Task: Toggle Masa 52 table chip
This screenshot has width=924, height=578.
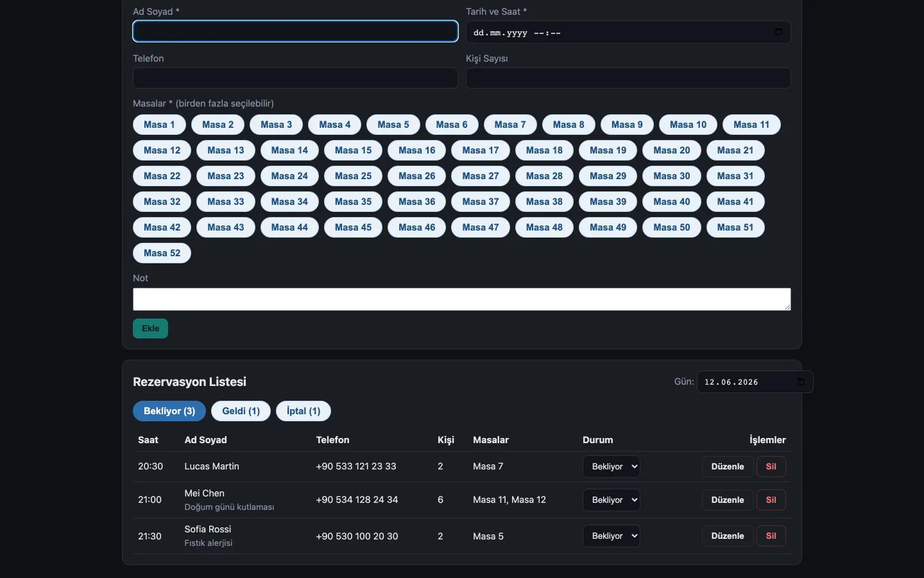Action: pos(162,253)
